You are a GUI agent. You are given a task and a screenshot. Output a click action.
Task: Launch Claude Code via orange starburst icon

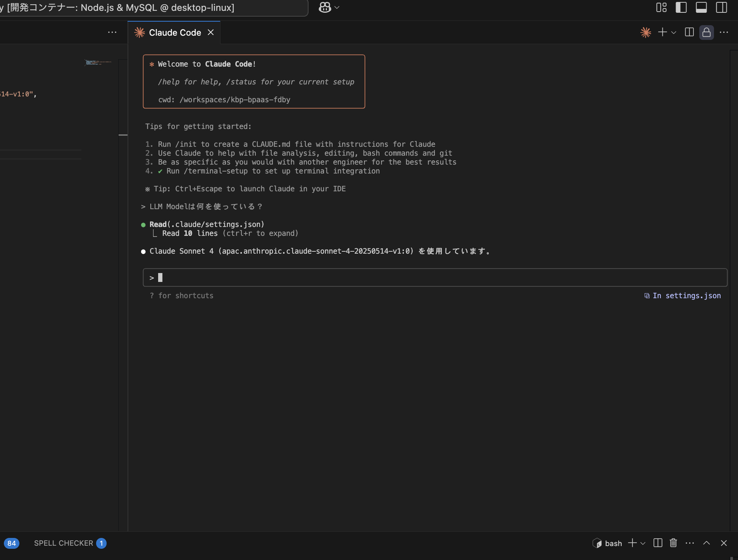coord(646,33)
